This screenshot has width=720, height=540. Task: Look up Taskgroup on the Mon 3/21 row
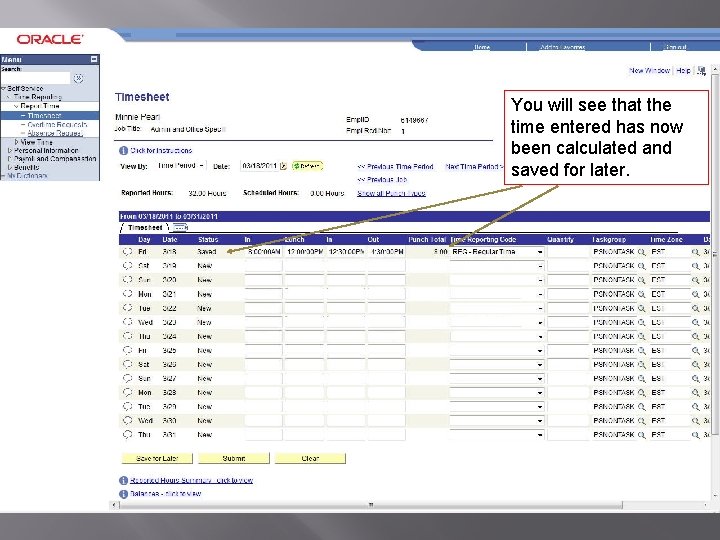point(641,294)
